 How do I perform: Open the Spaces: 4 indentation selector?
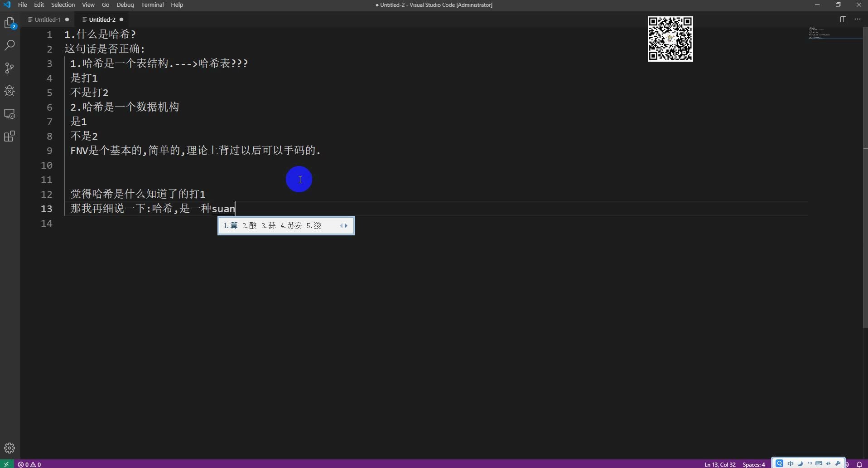754,464
